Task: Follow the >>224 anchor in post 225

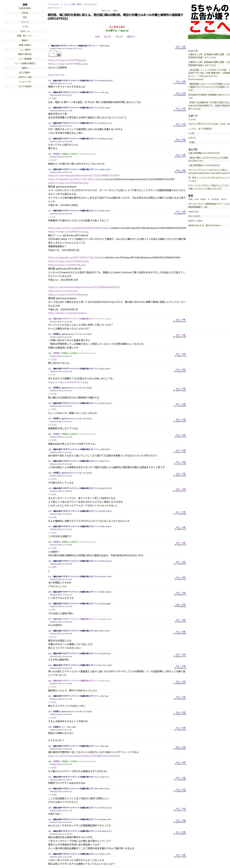Action: [x=52, y=440]
